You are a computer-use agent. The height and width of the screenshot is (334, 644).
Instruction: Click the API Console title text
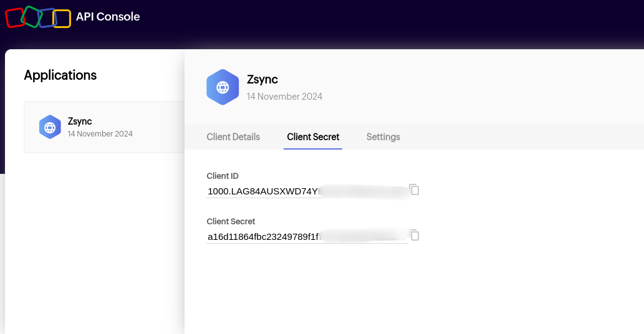click(108, 17)
